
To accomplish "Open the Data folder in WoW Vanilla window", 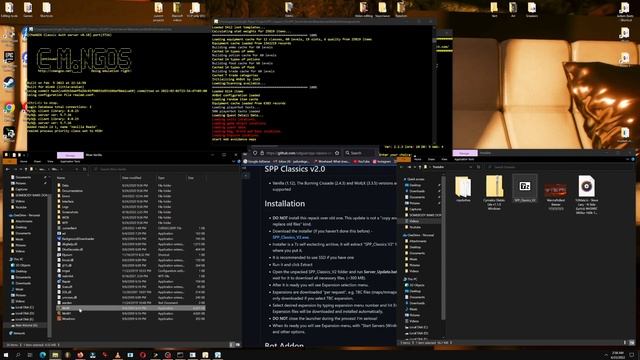I will coord(131,185).
